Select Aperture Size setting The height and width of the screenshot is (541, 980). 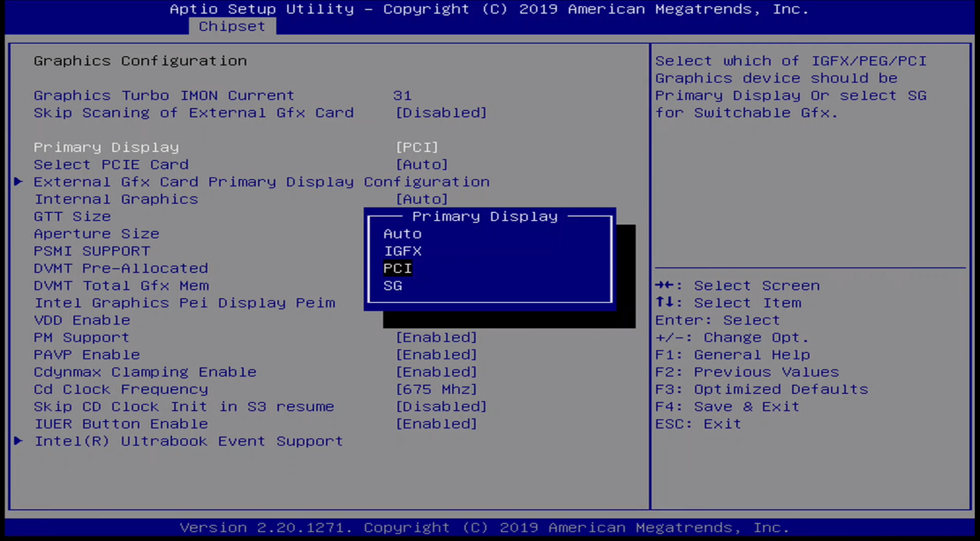pyautogui.click(x=96, y=233)
